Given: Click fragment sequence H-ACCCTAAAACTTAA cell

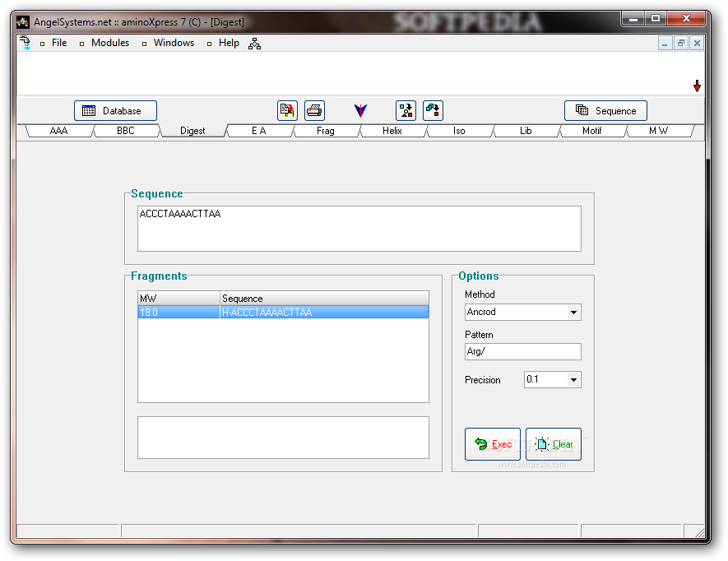Looking at the screenshot, I should coord(324,312).
